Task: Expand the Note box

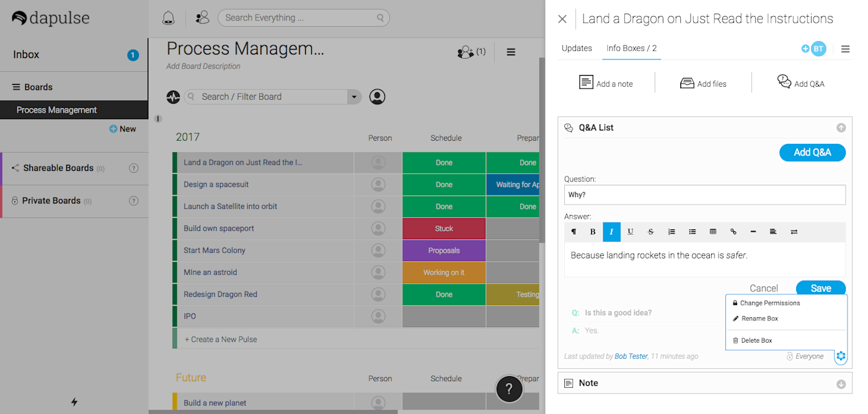Action: click(841, 384)
